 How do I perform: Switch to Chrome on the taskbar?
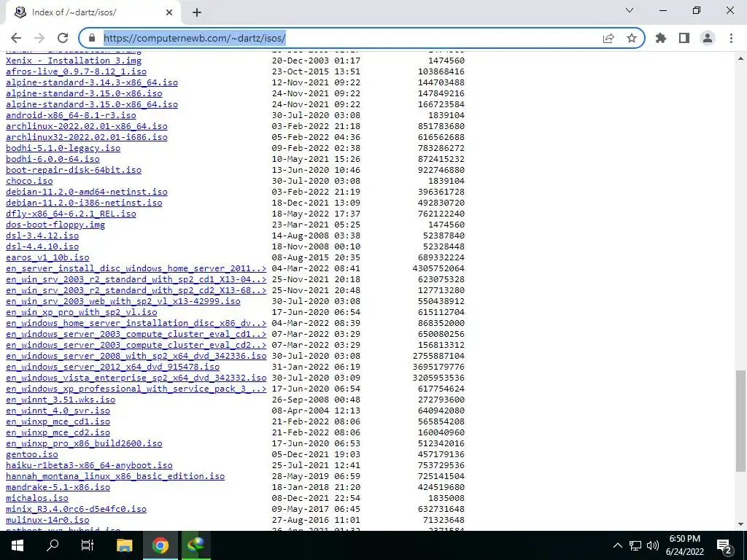(160, 545)
